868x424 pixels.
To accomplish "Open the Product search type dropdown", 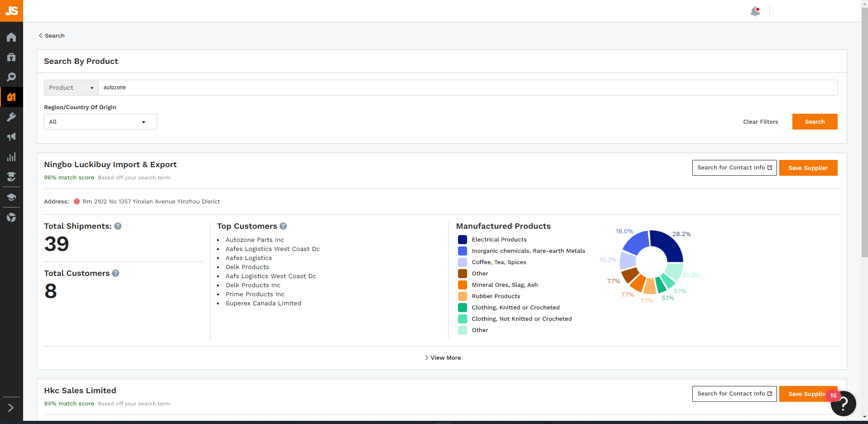I will point(71,88).
